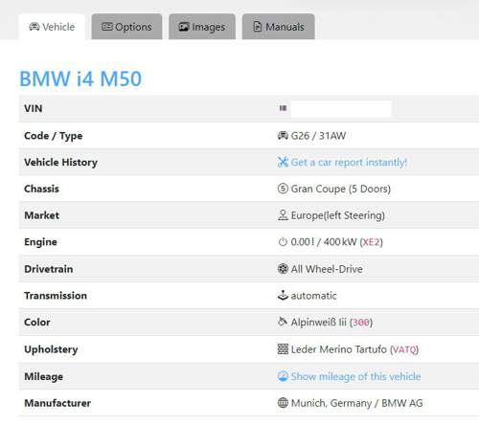This screenshot has width=479, height=448.
Task: Click the wheel icon beside All Wheel-Drive
Action: [283, 269]
